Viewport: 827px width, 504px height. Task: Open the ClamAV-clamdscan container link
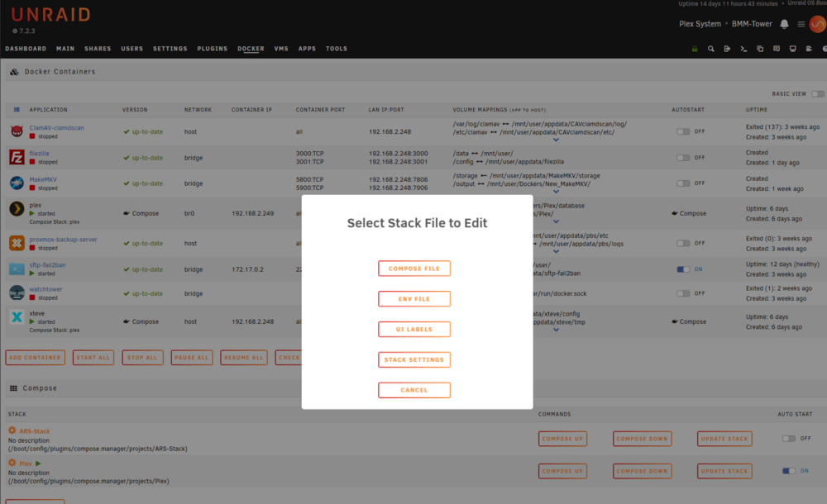pyautogui.click(x=56, y=127)
